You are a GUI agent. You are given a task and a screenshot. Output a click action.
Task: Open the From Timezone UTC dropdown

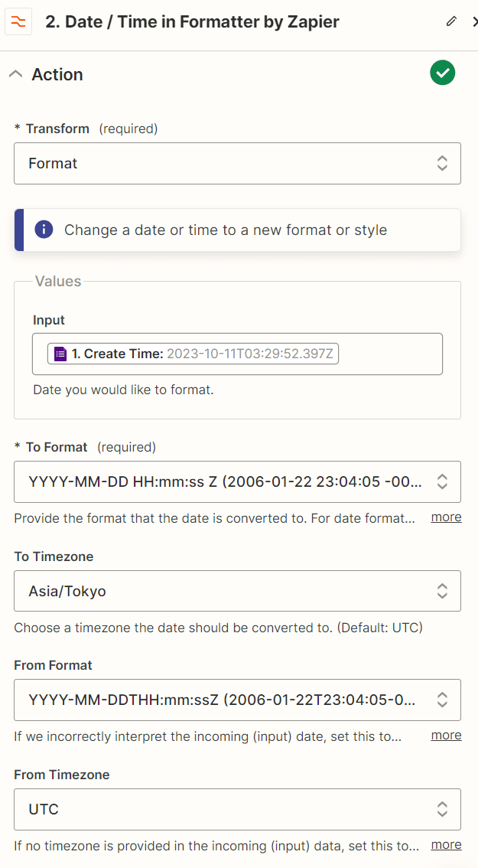click(237, 809)
